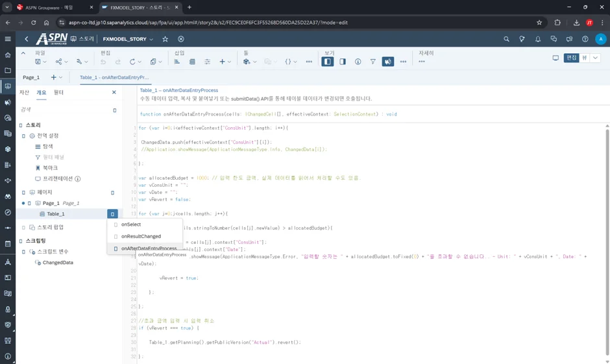Select ChangedData script variable
This screenshot has width=610, height=364.
pos(58,263)
